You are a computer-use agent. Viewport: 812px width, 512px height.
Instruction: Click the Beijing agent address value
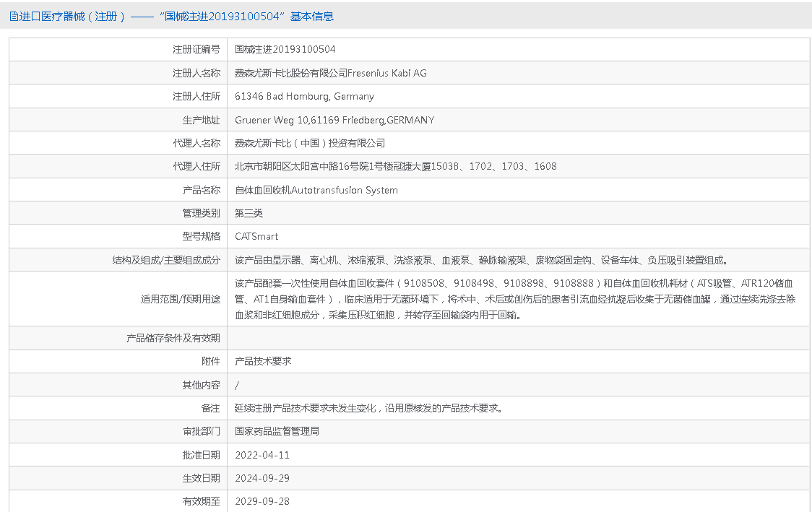coord(396,167)
